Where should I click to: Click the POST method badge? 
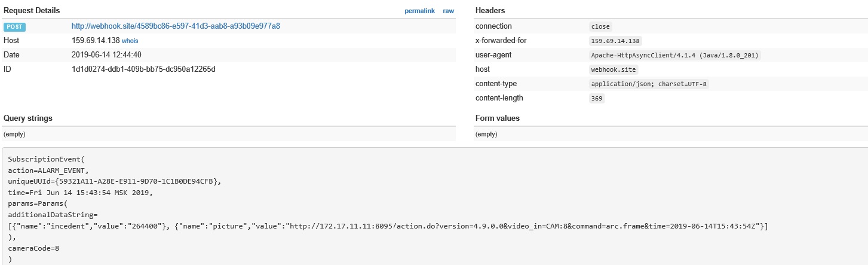[14, 27]
